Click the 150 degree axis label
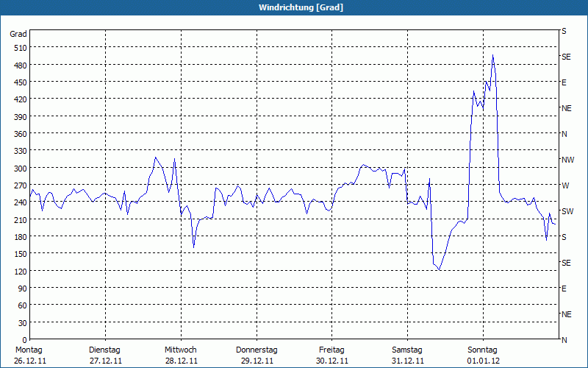 (21, 254)
